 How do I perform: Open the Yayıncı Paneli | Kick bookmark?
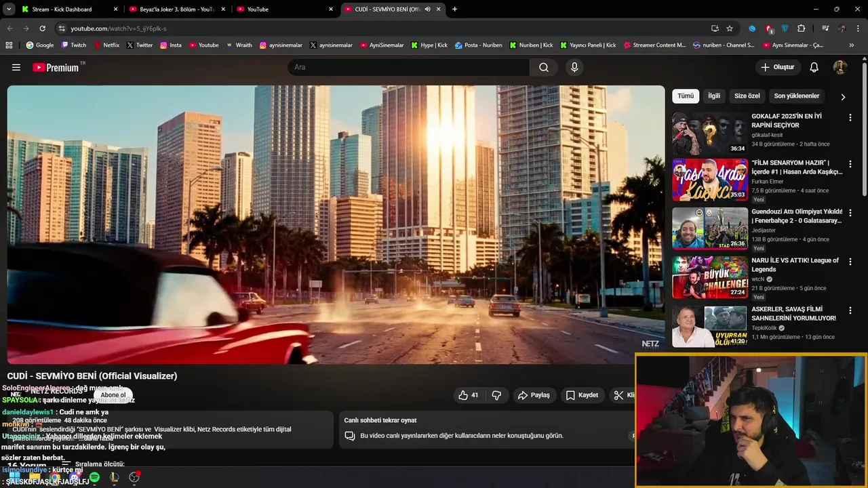[588, 45]
